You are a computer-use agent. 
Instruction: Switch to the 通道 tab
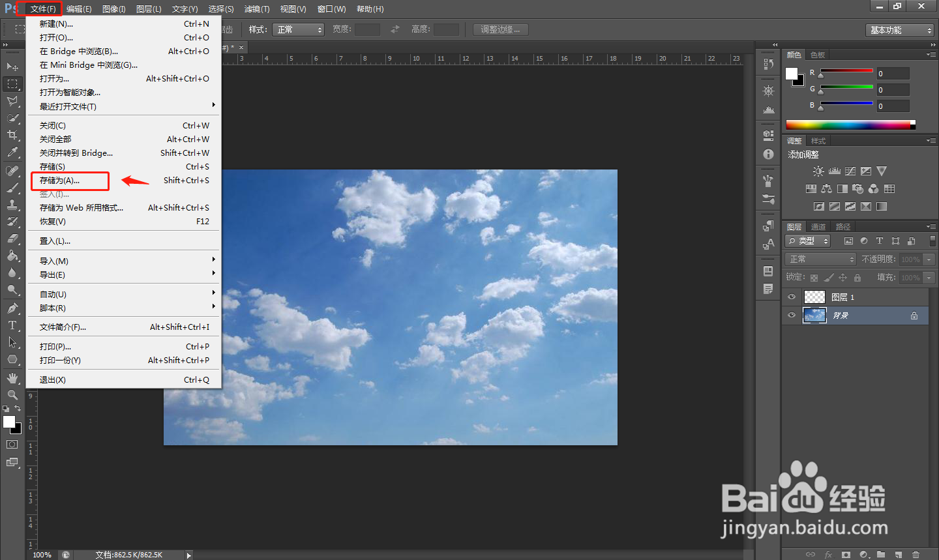click(818, 227)
